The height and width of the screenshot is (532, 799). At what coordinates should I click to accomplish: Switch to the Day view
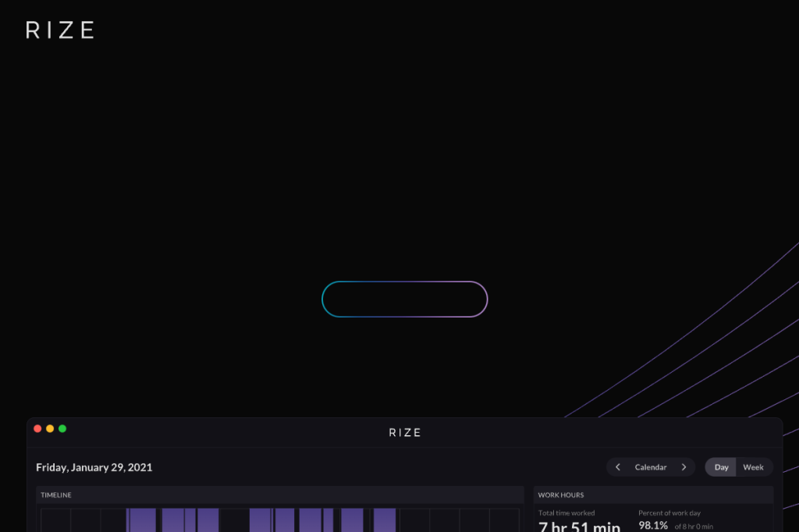pyautogui.click(x=721, y=467)
